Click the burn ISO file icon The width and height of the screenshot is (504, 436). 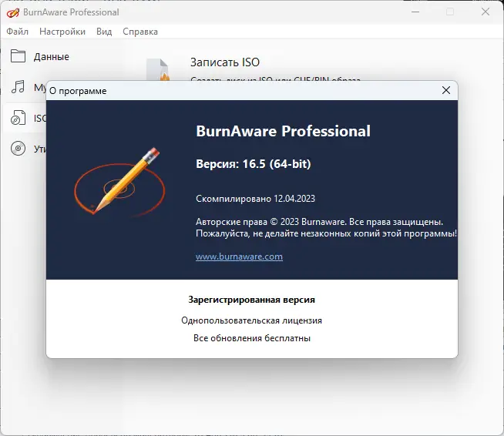tap(158, 69)
